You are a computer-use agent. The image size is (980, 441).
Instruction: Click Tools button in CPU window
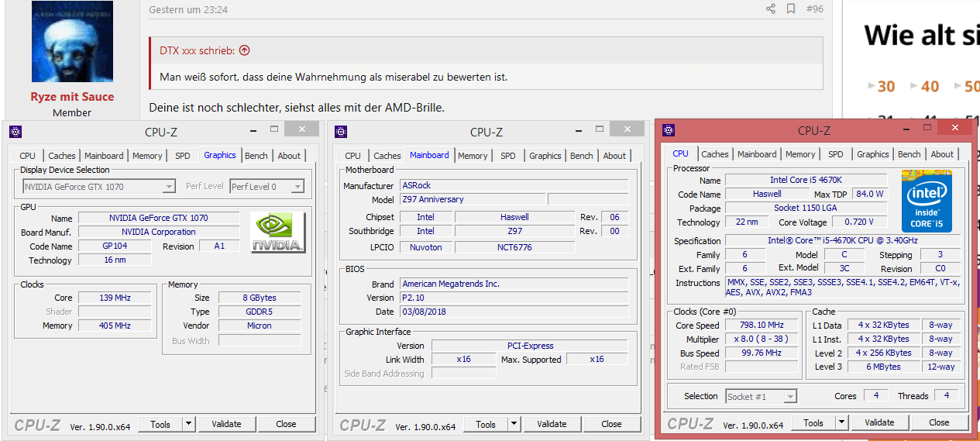(x=813, y=422)
